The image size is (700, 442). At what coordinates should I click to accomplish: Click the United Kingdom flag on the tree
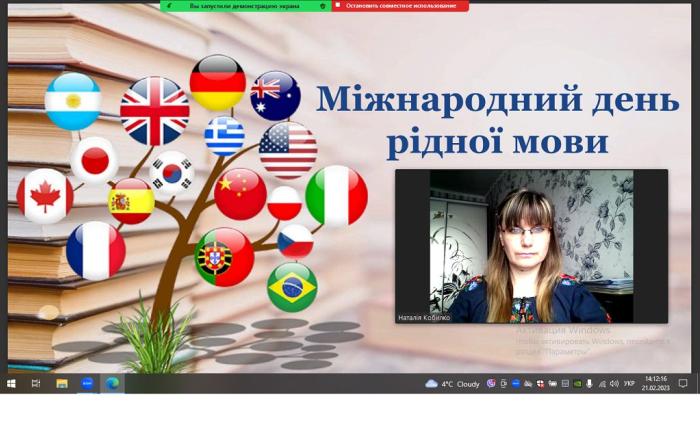tap(154, 111)
